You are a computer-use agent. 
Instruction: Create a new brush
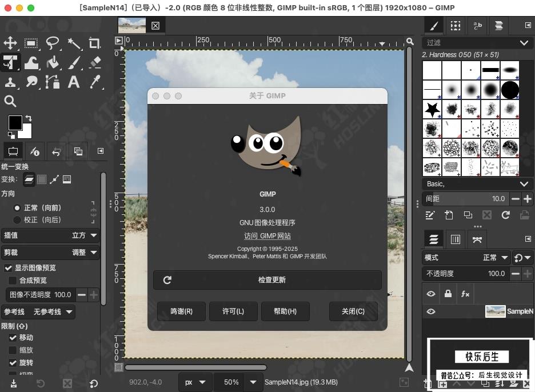[x=449, y=215]
